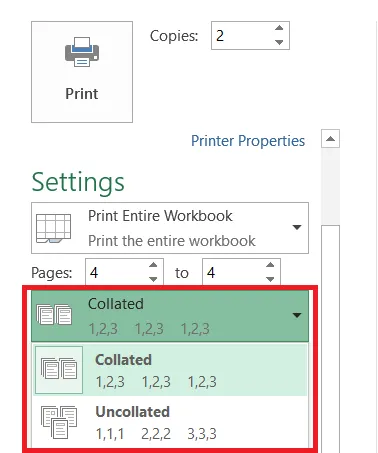
Task: Select the Uncollated 1,1,1 option
Action: tap(170, 422)
